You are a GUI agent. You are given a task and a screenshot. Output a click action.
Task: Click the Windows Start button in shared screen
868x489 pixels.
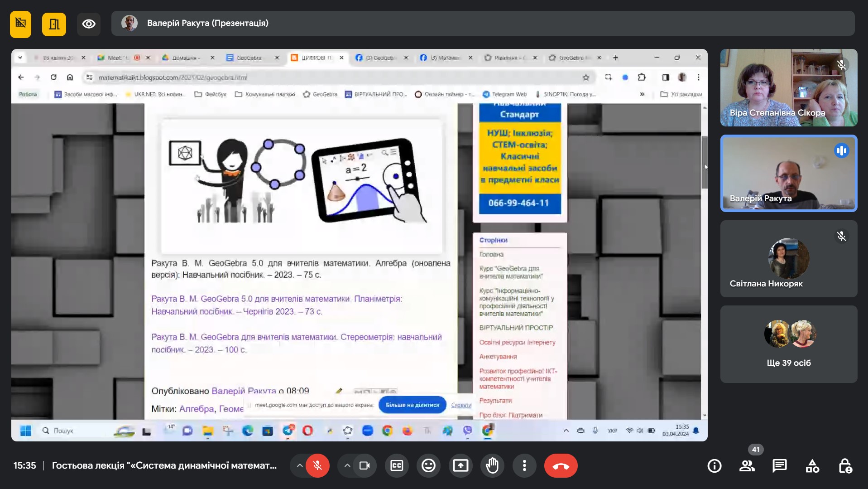click(26, 431)
